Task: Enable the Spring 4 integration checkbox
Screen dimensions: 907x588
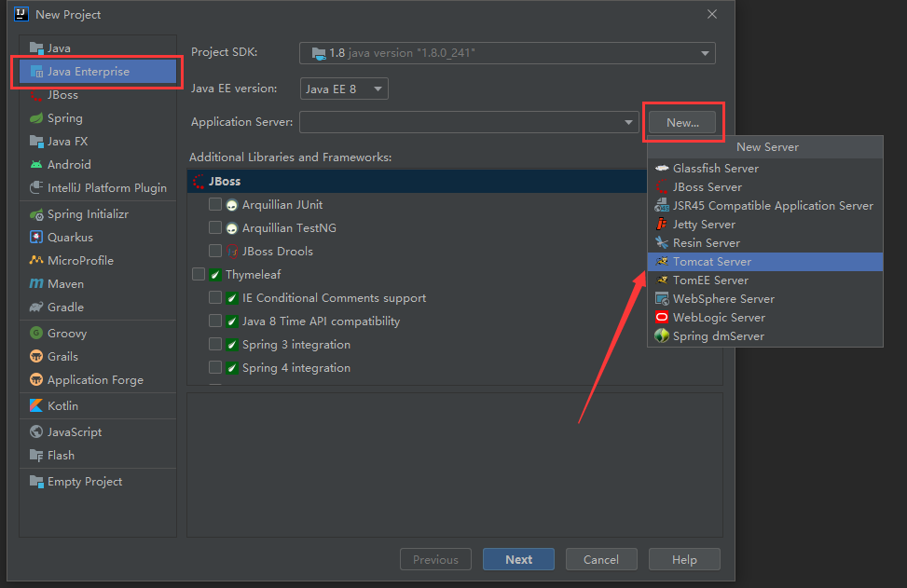Action: click(215, 367)
